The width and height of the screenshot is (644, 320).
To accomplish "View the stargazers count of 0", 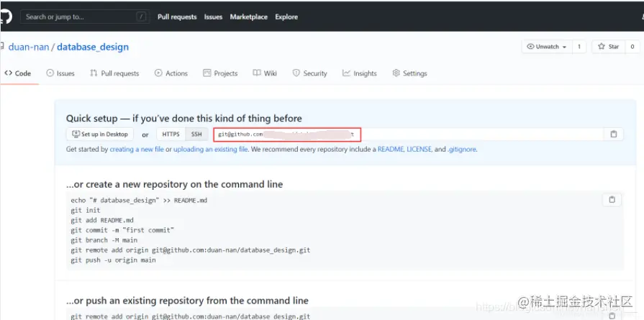I will [x=632, y=47].
